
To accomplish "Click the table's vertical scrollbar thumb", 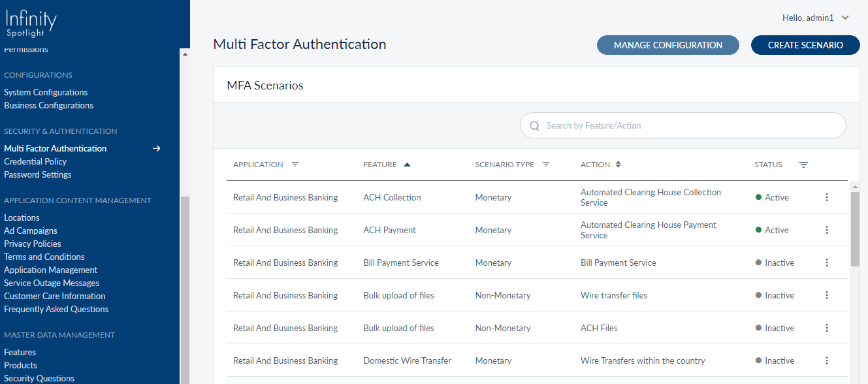I will click(x=855, y=229).
